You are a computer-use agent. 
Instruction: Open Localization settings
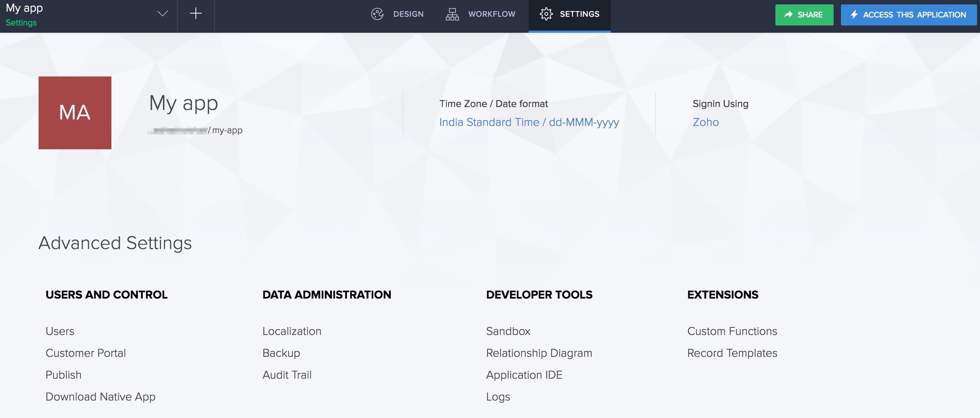pos(292,331)
